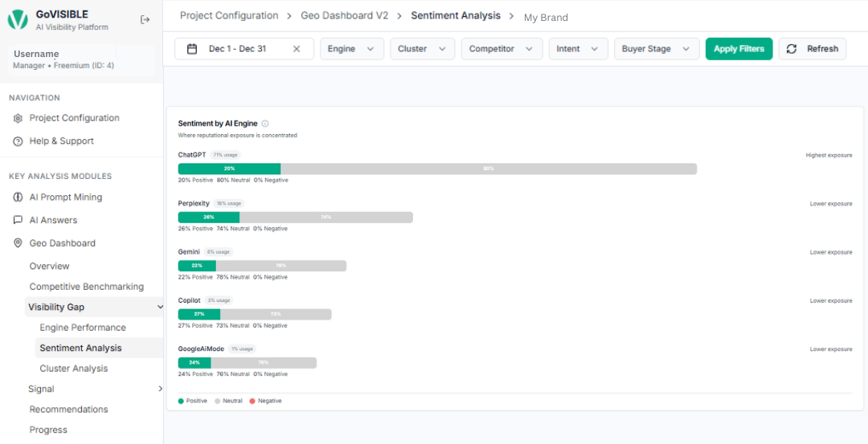Click Copilot green 27% positive bar
868x444 pixels.
click(199, 314)
